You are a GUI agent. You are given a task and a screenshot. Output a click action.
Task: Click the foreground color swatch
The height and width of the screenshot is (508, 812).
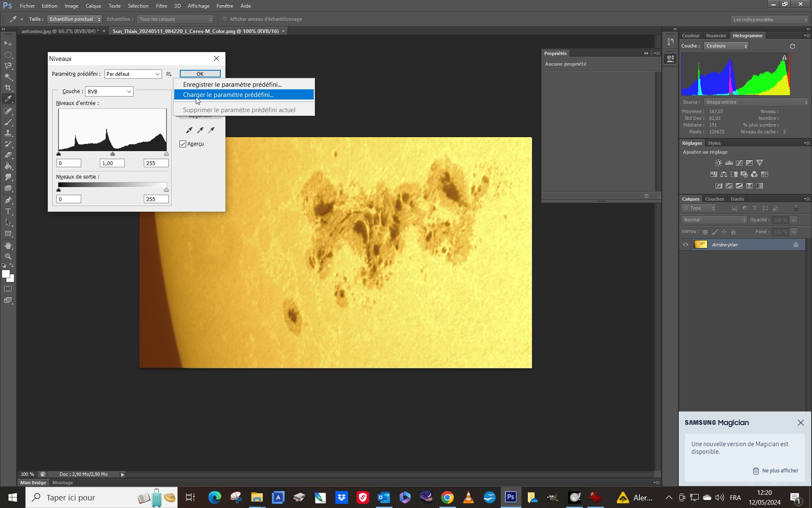[x=5, y=274]
